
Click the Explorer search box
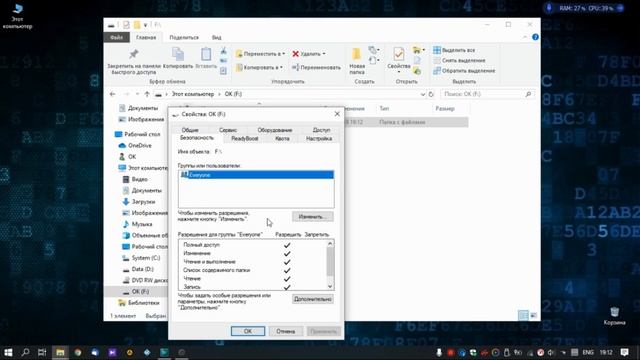point(487,94)
